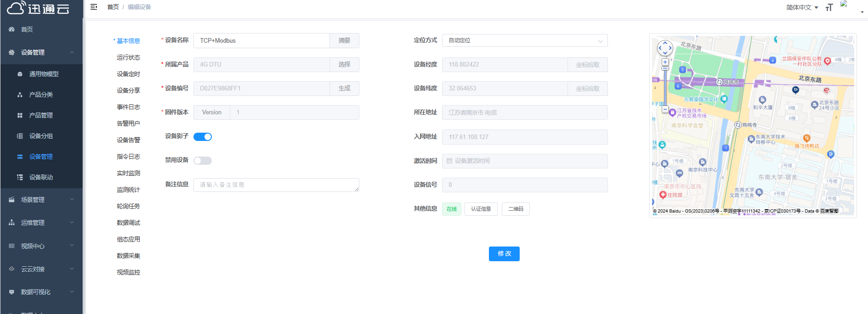
Task: Click the 设备联动 icon in sidebar
Action: 20,177
